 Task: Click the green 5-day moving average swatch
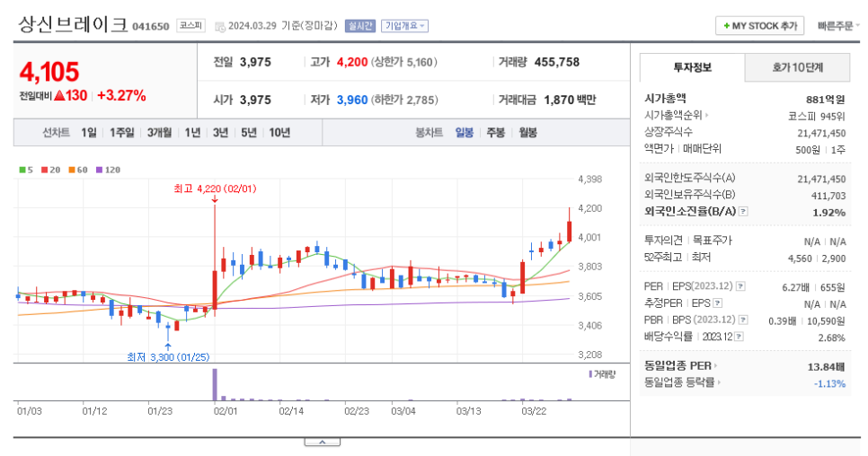22,170
